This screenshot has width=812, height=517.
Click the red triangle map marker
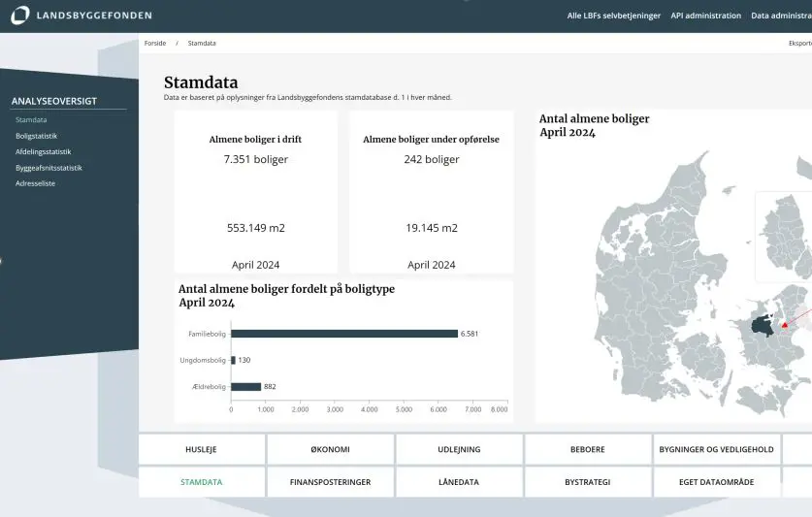click(x=785, y=324)
